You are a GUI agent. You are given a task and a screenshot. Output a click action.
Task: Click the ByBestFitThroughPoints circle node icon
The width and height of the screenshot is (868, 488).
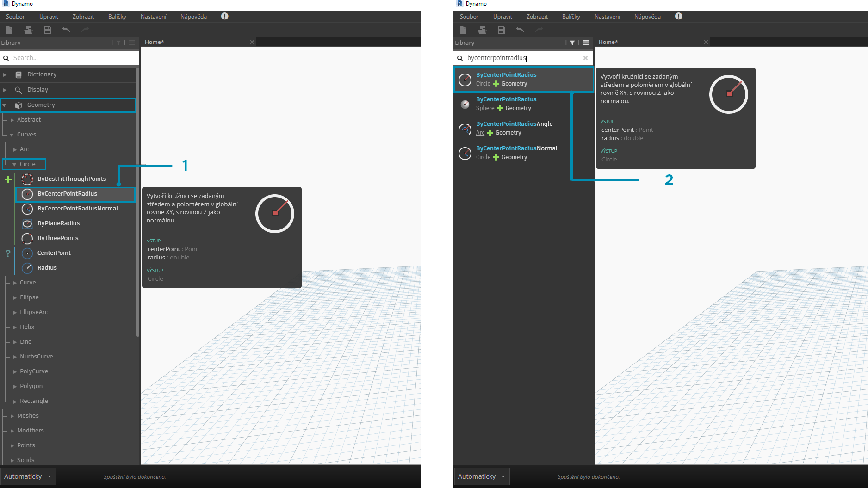(x=27, y=179)
